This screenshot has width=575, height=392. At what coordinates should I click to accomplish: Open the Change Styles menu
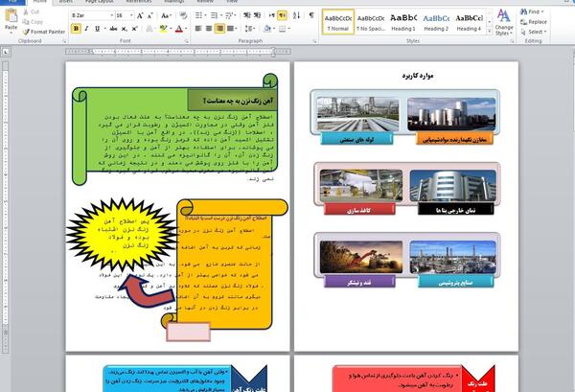(504, 22)
